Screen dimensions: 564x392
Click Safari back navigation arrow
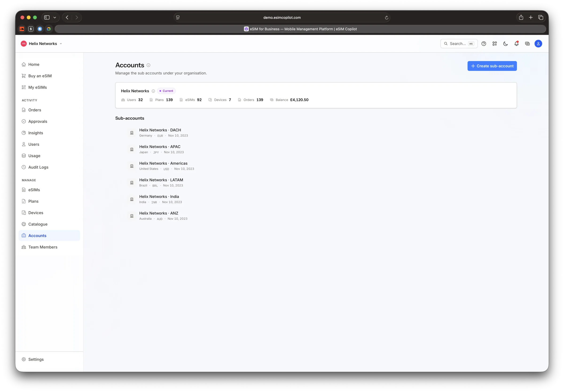67,17
